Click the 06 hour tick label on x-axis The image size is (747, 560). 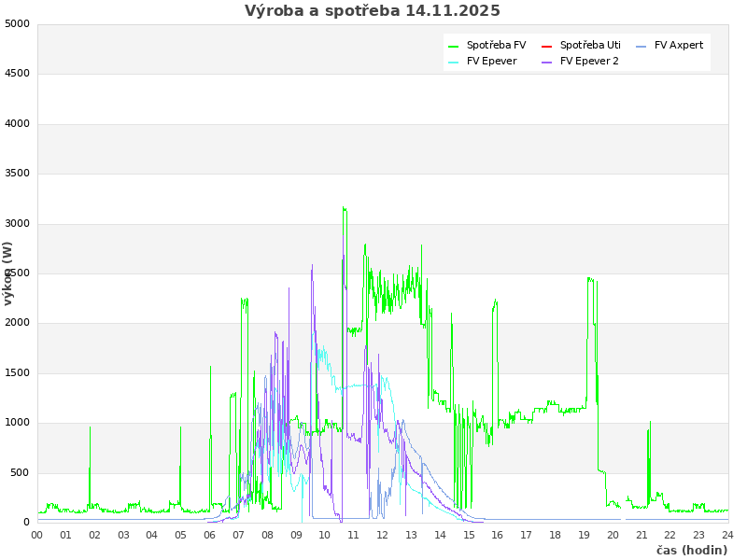(209, 535)
